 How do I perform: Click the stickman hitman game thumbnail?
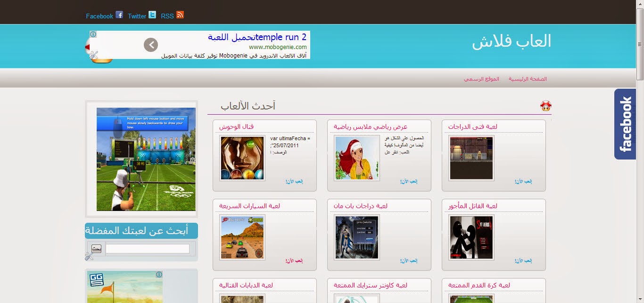pyautogui.click(x=471, y=237)
